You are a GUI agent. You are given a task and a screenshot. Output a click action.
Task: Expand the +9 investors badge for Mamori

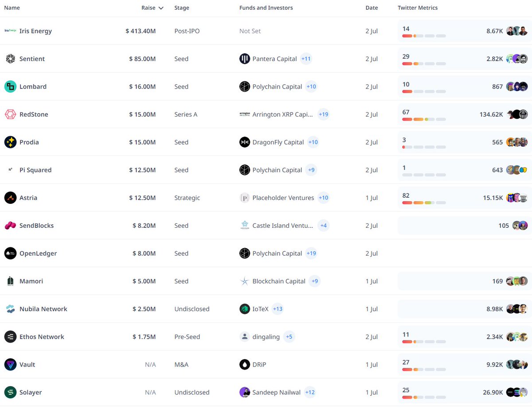coord(314,281)
